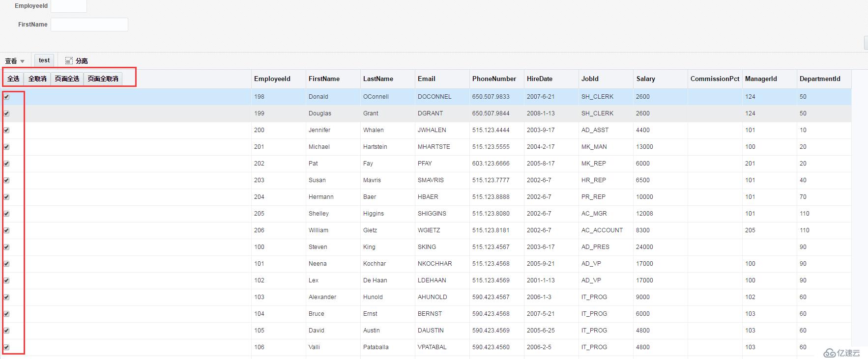
Task: Toggle the checkbox for Neena Kochhar
Action: coord(6,264)
